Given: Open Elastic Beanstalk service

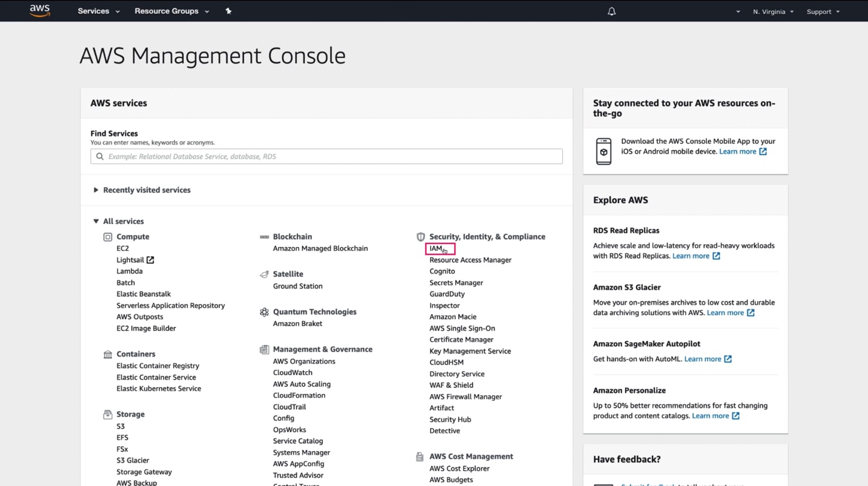Looking at the screenshot, I should coord(144,294).
